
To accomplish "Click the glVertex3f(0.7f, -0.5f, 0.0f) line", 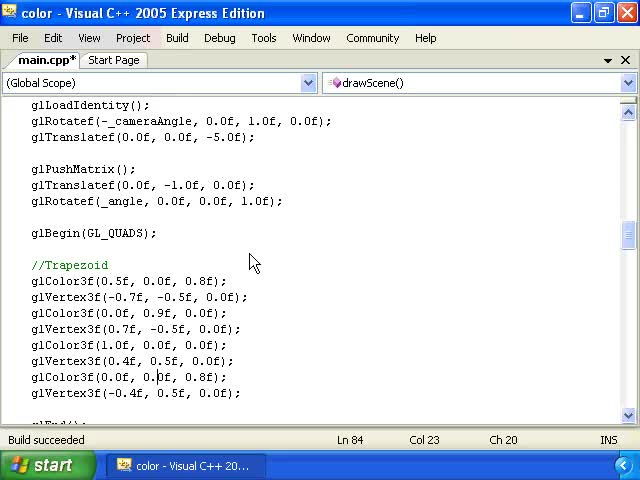I will point(136,329).
